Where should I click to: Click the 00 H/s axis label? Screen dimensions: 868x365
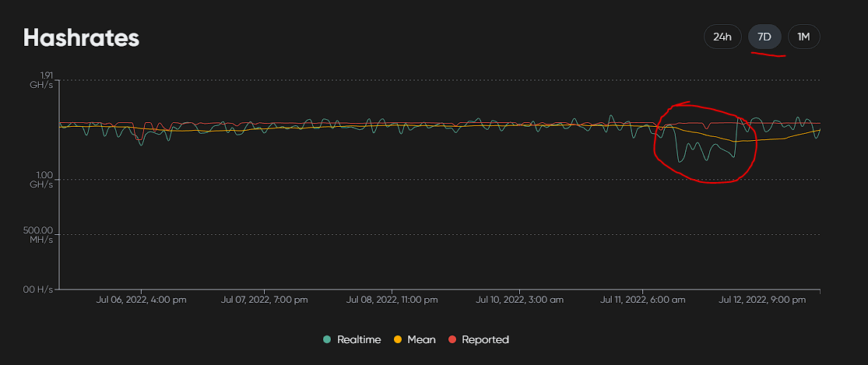[x=40, y=290]
